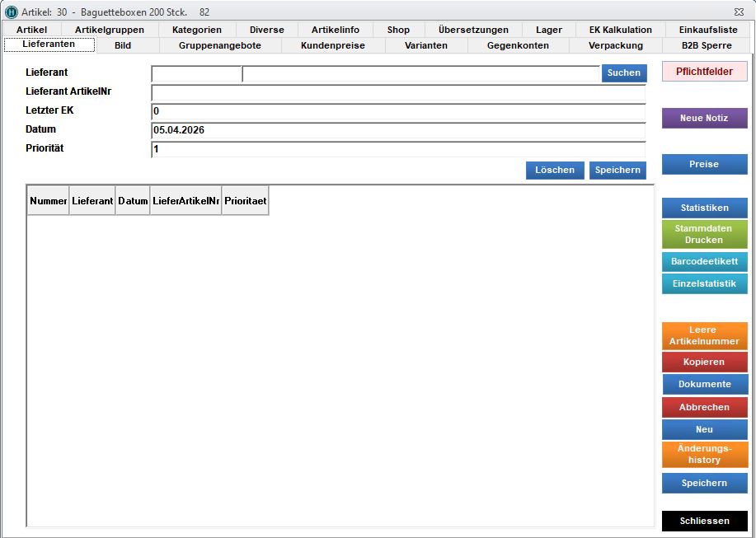This screenshot has height=538, width=756.
Task: Focus the Lieferant ArtikelNr input field
Action: [398, 93]
